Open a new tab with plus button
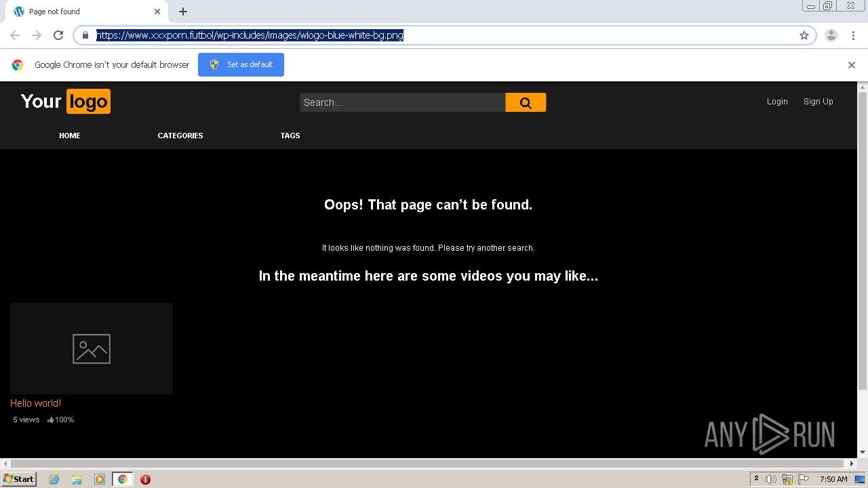The width and height of the screenshot is (868, 488). 183,12
